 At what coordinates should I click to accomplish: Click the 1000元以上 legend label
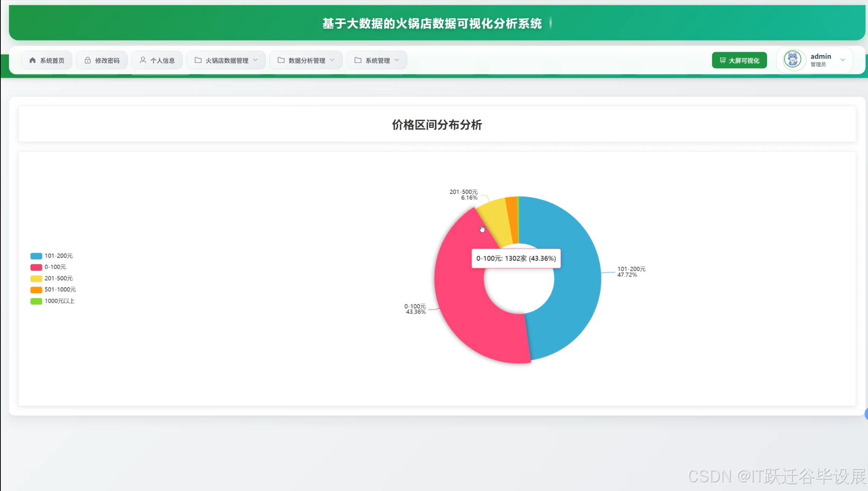59,301
